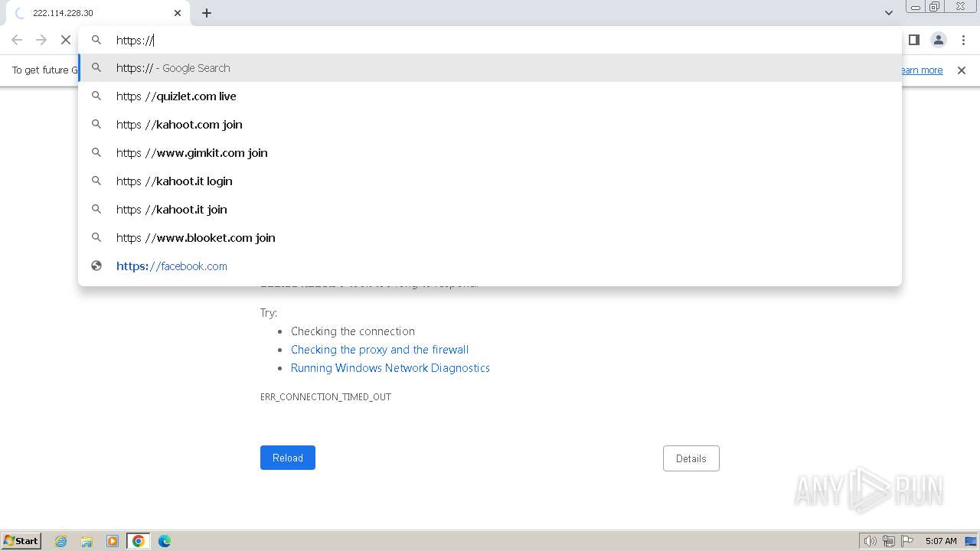Screen dimensions: 980x551
Task: Launch Internet Explorer from taskbar
Action: [61, 541]
